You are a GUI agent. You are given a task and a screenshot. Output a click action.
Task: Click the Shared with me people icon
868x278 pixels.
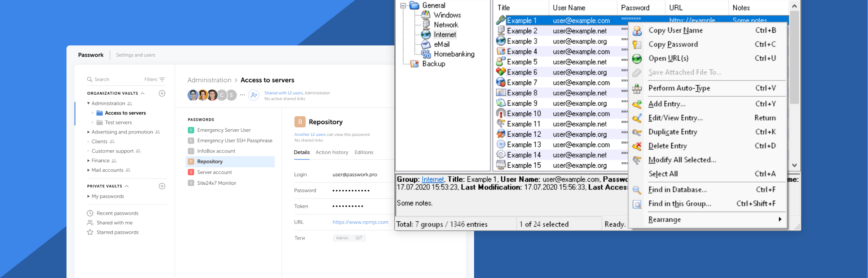[x=90, y=222]
